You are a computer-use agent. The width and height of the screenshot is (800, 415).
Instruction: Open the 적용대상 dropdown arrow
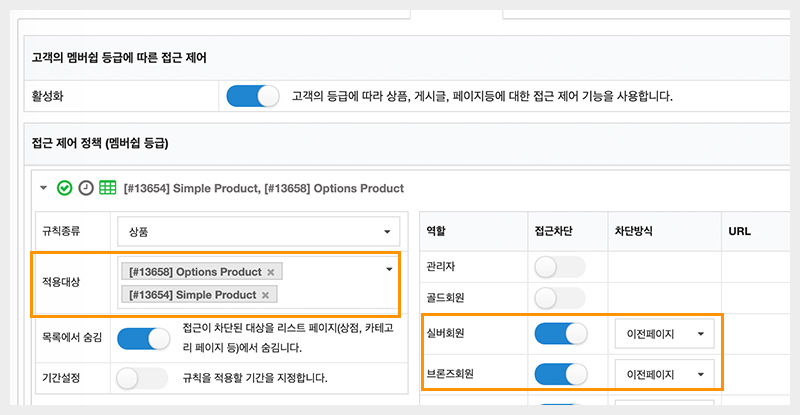click(388, 269)
